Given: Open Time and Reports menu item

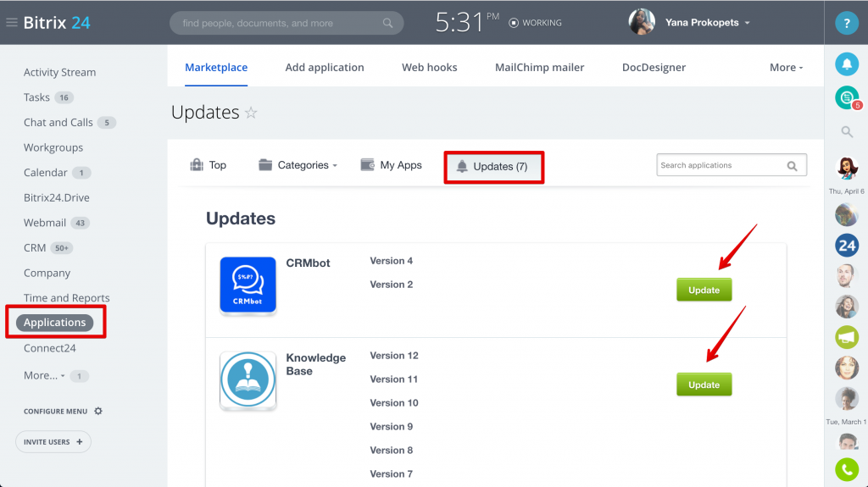Looking at the screenshot, I should coord(66,298).
